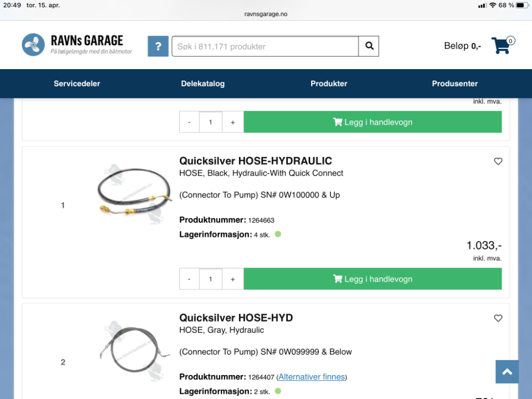Click the HOSE-HYDRAULIC quantity input field

[210, 279]
